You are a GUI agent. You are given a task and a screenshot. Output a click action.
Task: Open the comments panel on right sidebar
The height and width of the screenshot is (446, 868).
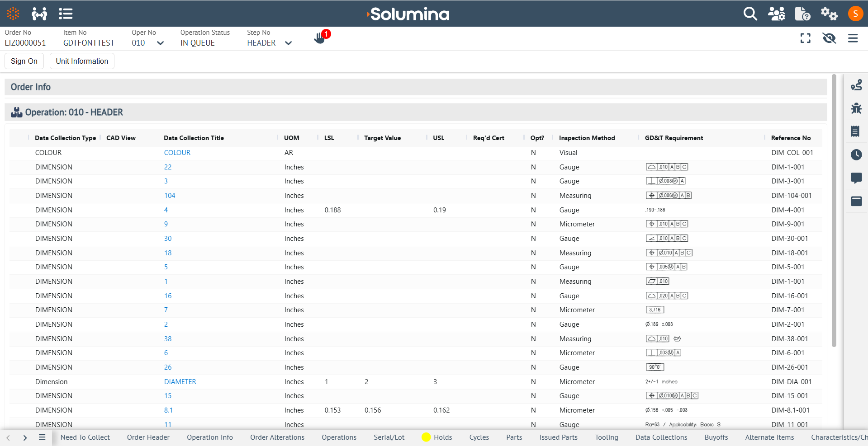point(856,178)
